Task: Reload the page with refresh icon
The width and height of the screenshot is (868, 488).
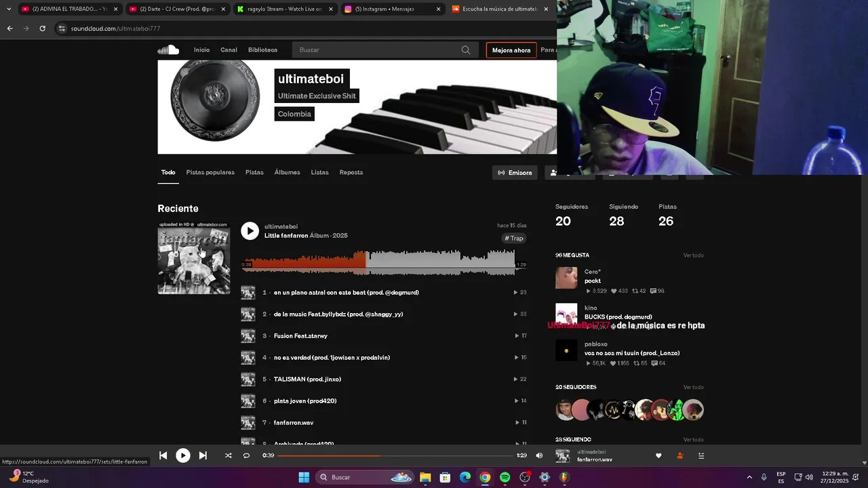Action: point(42,28)
